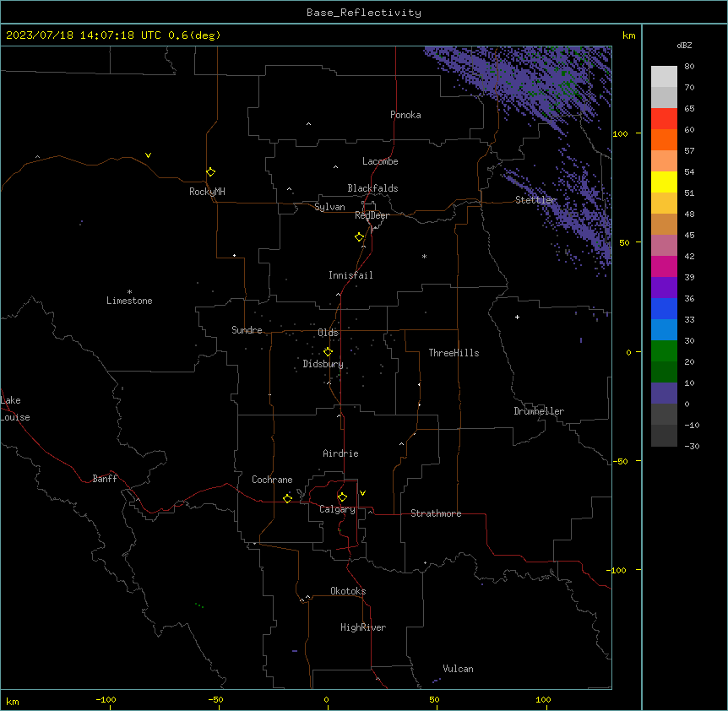Click the 100 km tick on right axis
This screenshot has width=728, height=711.
tap(620, 133)
